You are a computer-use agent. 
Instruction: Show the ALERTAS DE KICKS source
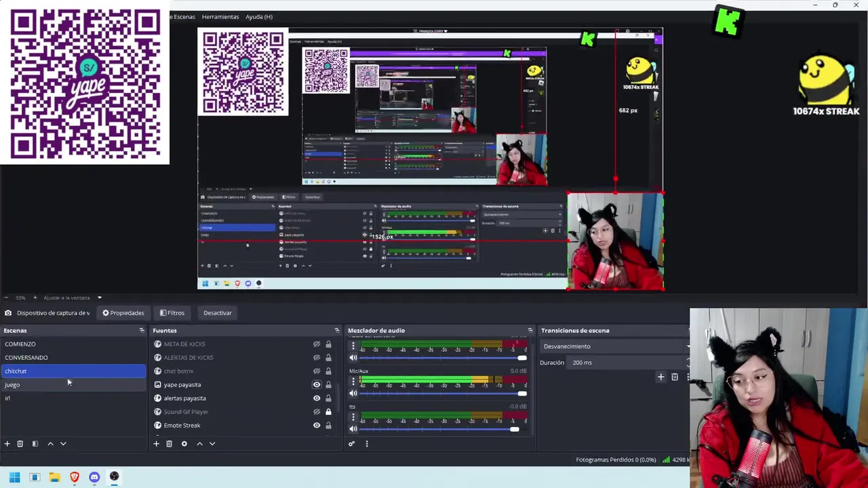pos(317,358)
